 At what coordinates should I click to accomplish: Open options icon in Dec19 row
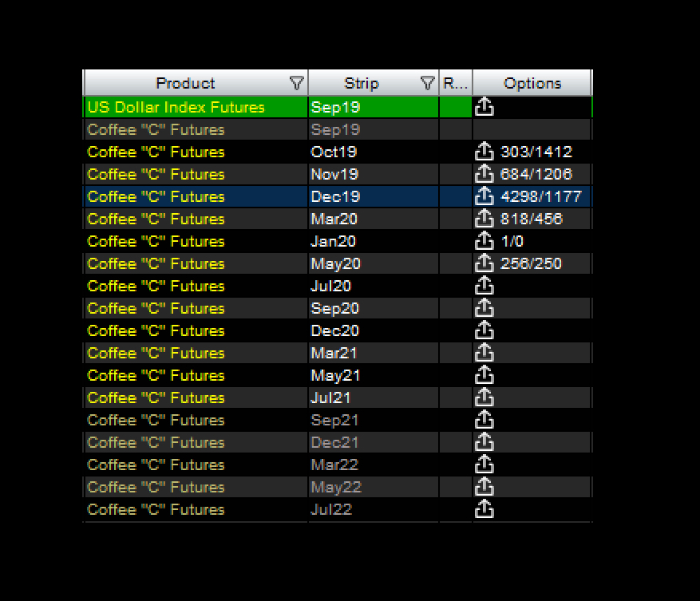pos(484,196)
